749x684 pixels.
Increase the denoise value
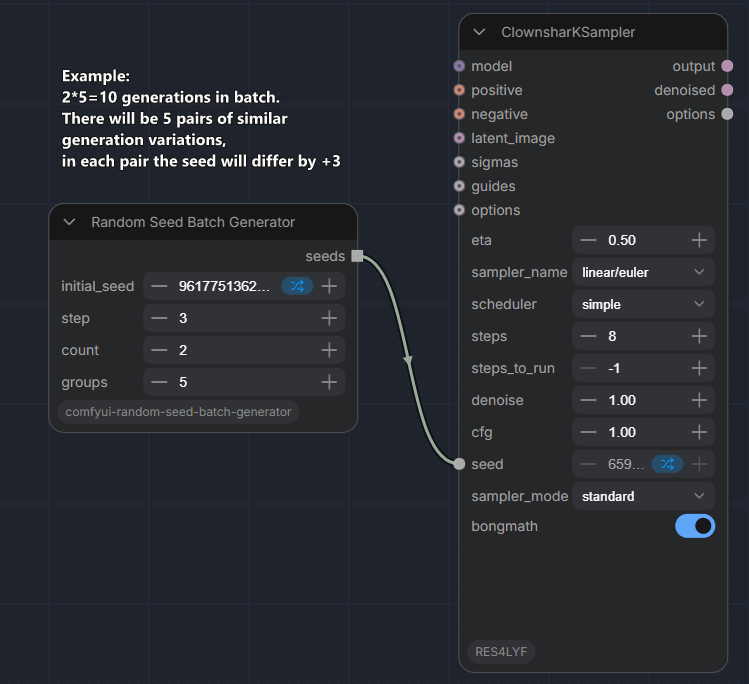[699, 400]
